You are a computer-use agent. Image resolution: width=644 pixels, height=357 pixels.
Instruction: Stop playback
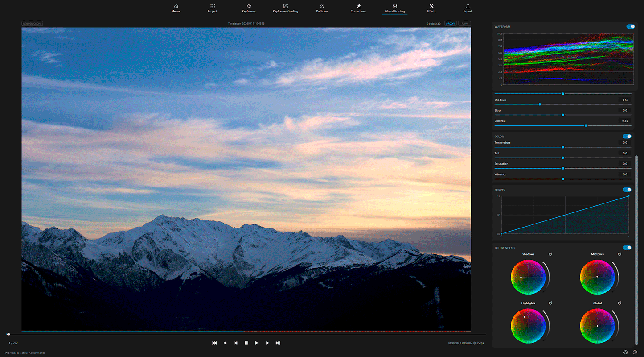coord(246,343)
